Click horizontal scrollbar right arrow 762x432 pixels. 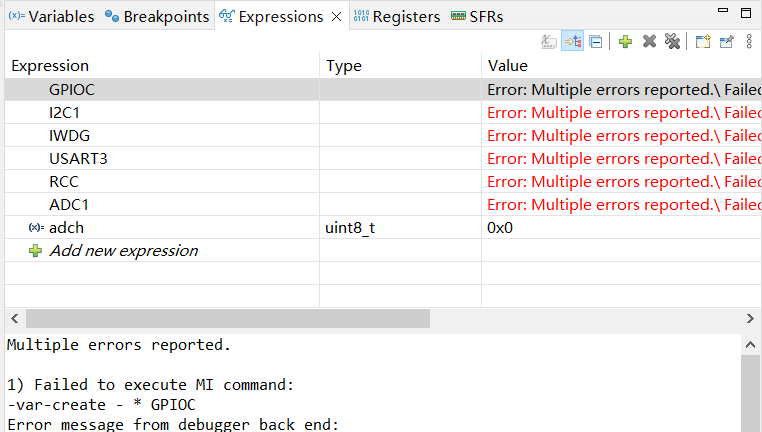(x=750, y=319)
